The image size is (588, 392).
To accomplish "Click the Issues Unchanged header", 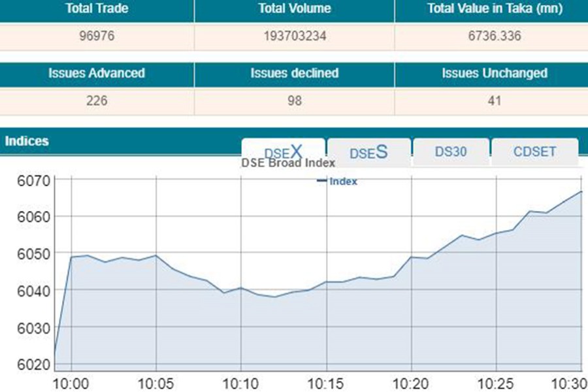I will [x=494, y=73].
